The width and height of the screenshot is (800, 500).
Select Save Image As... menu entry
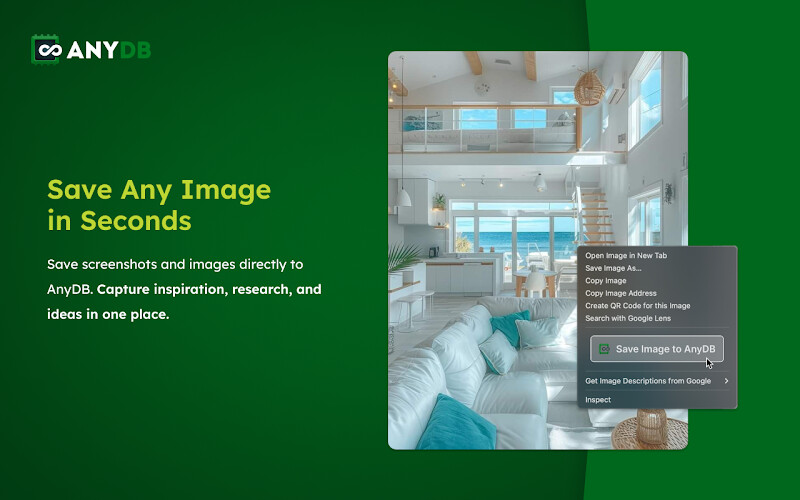point(613,268)
